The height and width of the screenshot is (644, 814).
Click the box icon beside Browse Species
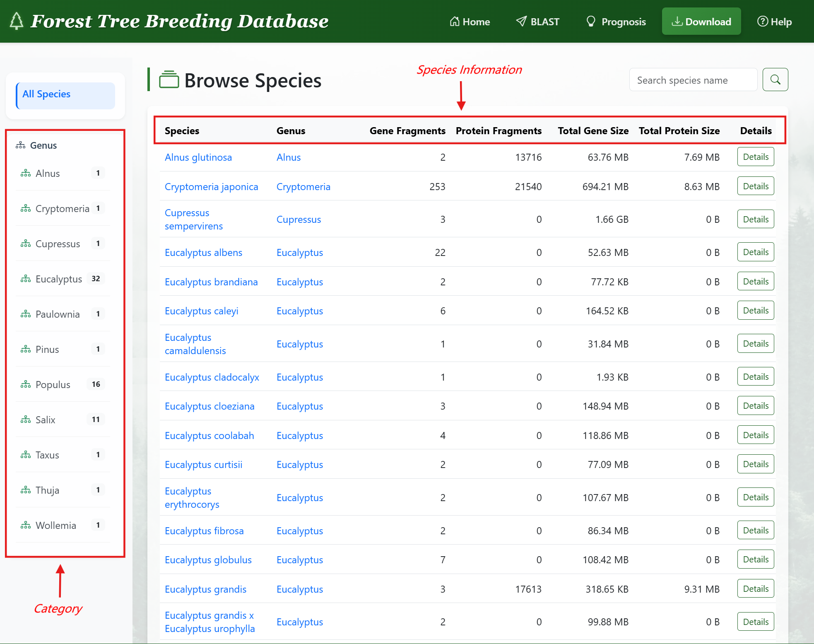coord(169,80)
